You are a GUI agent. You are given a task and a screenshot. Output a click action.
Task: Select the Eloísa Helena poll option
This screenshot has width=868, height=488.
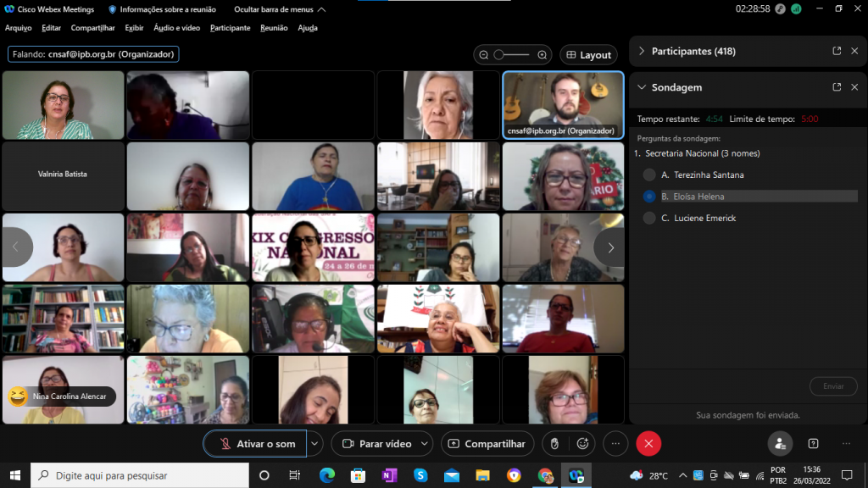[x=649, y=197]
